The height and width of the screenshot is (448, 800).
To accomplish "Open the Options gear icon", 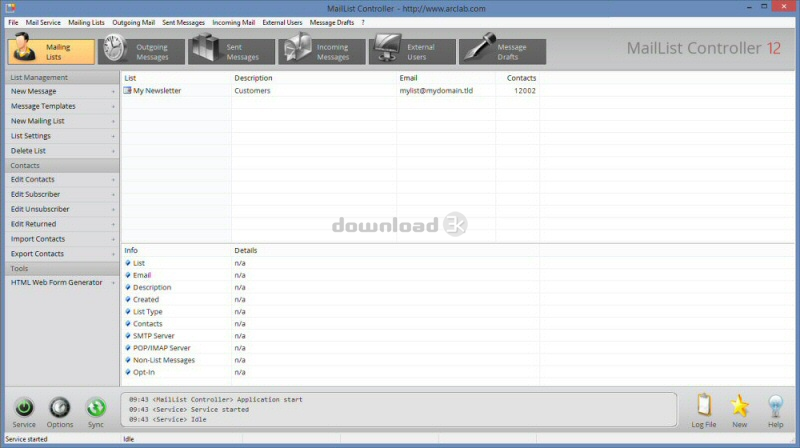I will [x=60, y=408].
